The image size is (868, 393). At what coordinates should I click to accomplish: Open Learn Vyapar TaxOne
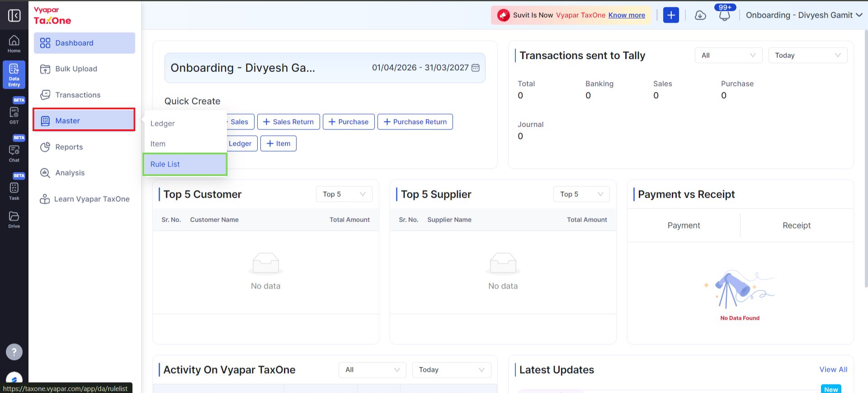pyautogui.click(x=85, y=199)
